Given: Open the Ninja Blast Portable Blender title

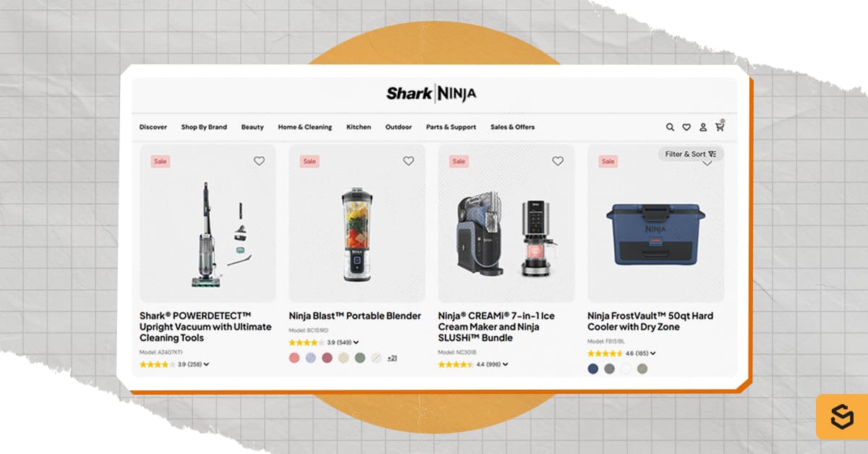Looking at the screenshot, I should 355,316.
